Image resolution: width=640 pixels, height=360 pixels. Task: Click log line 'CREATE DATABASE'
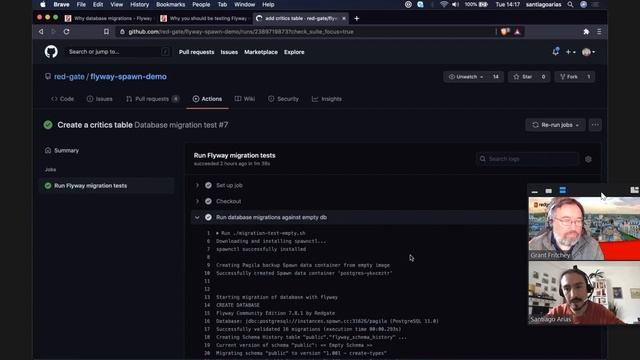point(238,305)
